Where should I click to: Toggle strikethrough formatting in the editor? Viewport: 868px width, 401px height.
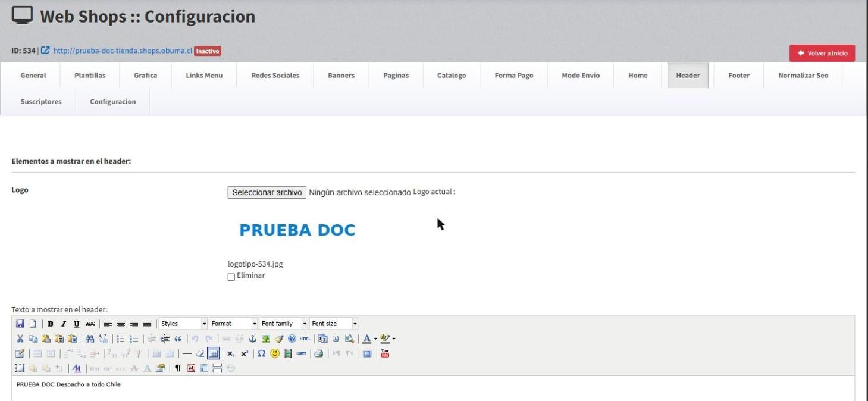click(90, 324)
